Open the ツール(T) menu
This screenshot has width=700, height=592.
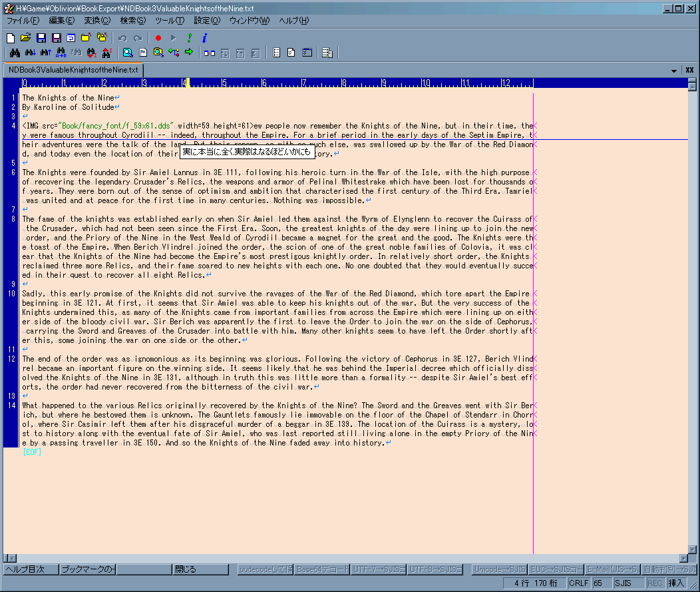pyautogui.click(x=170, y=21)
